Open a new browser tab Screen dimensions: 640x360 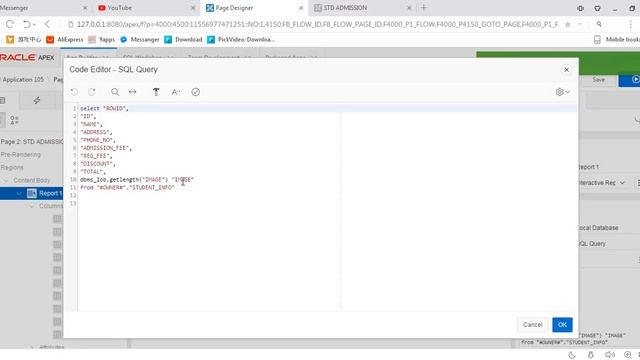[424, 8]
